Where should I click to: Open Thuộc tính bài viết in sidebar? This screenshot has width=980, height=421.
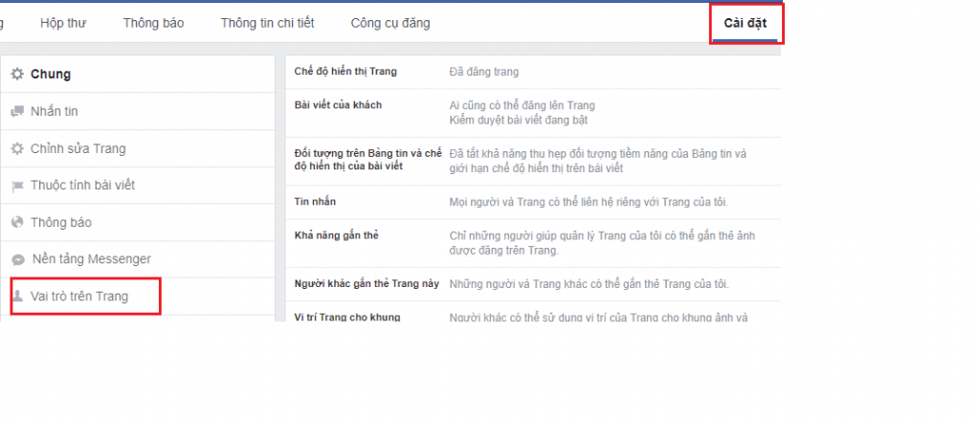[138, 186]
